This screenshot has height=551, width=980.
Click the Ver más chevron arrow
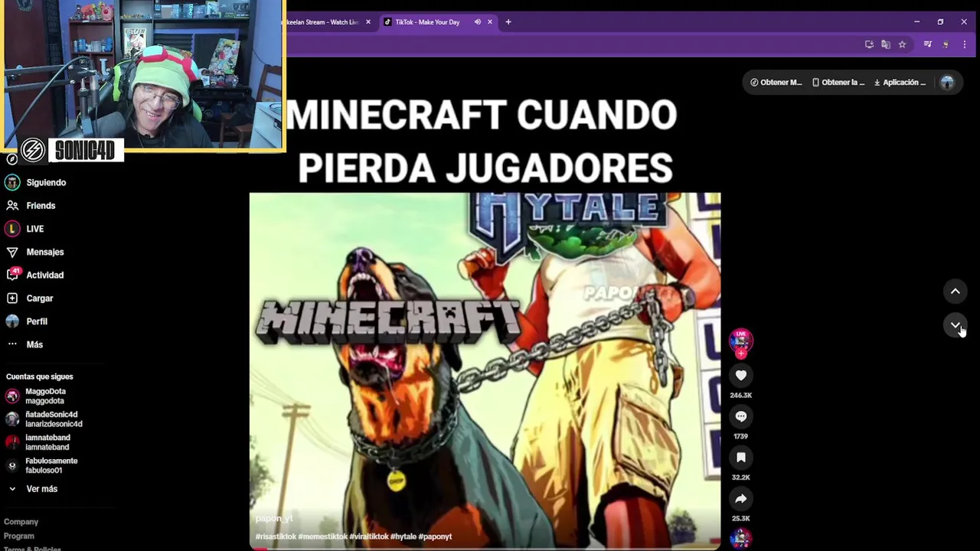coord(12,489)
